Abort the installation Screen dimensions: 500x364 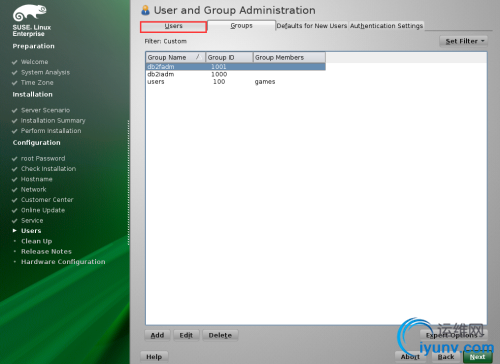[410, 357]
